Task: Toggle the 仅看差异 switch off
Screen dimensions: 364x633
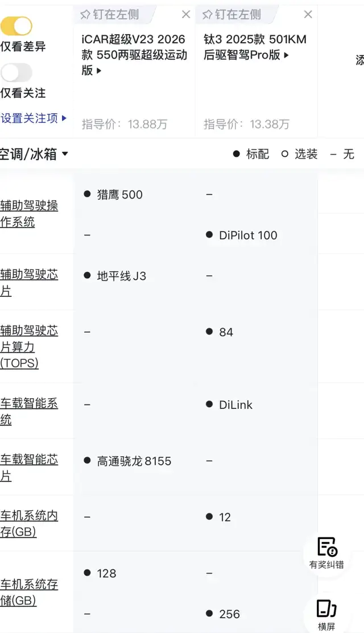Action: coord(16,26)
